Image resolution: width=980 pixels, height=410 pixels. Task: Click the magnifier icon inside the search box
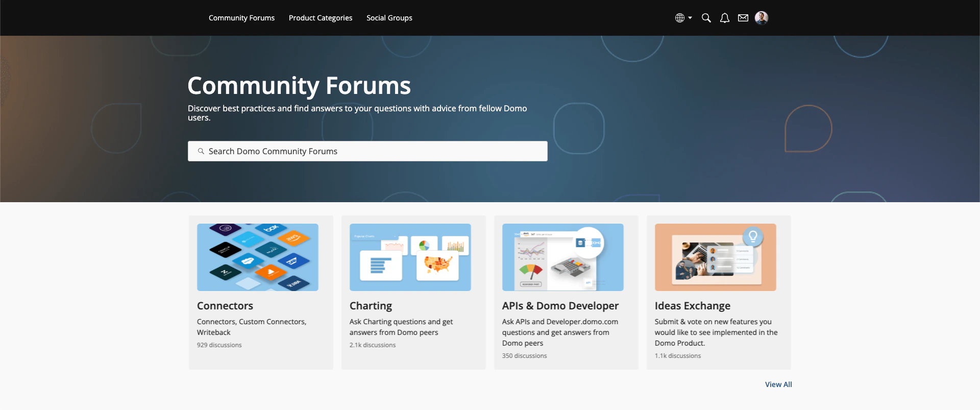(201, 151)
